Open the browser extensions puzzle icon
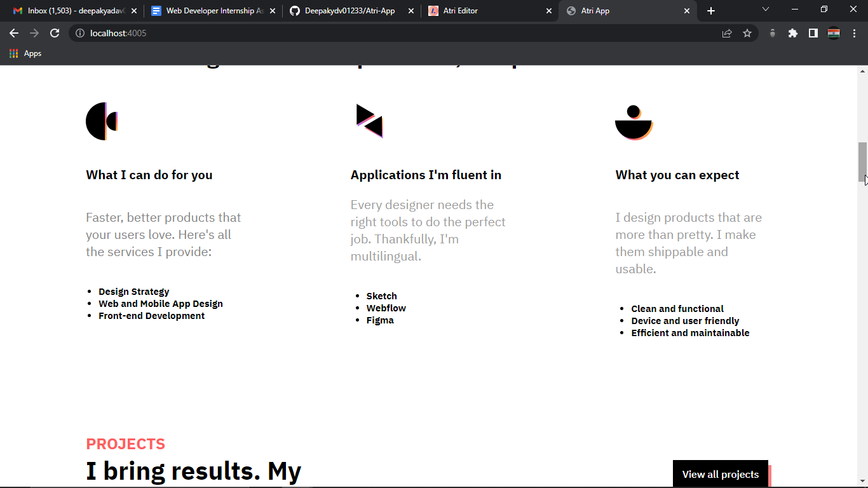 click(792, 33)
